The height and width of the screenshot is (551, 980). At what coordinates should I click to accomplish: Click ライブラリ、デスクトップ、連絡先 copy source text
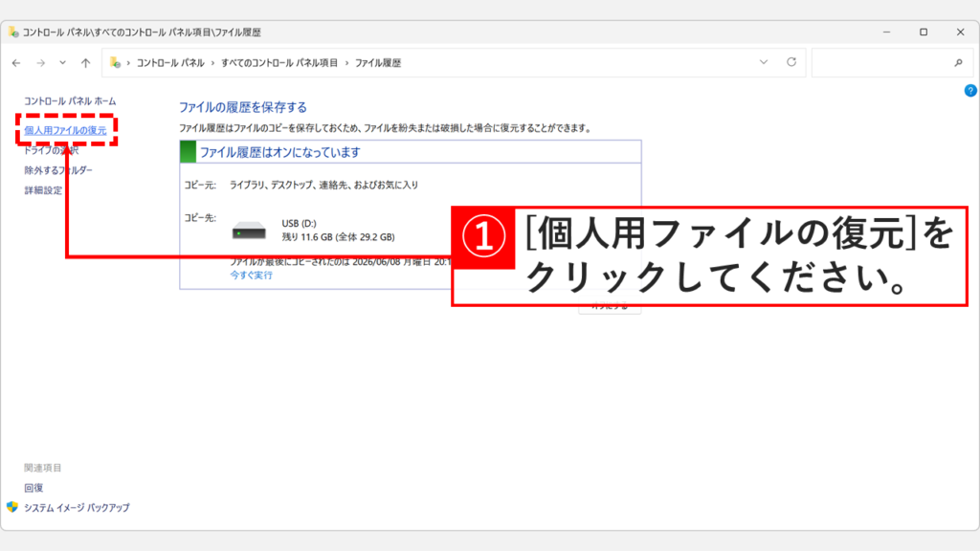click(323, 185)
